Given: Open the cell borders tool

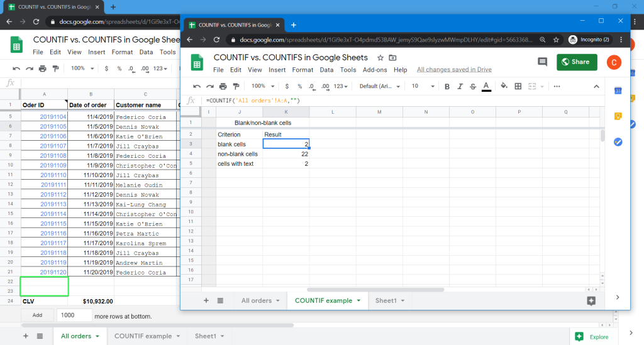Looking at the screenshot, I should point(518,86).
